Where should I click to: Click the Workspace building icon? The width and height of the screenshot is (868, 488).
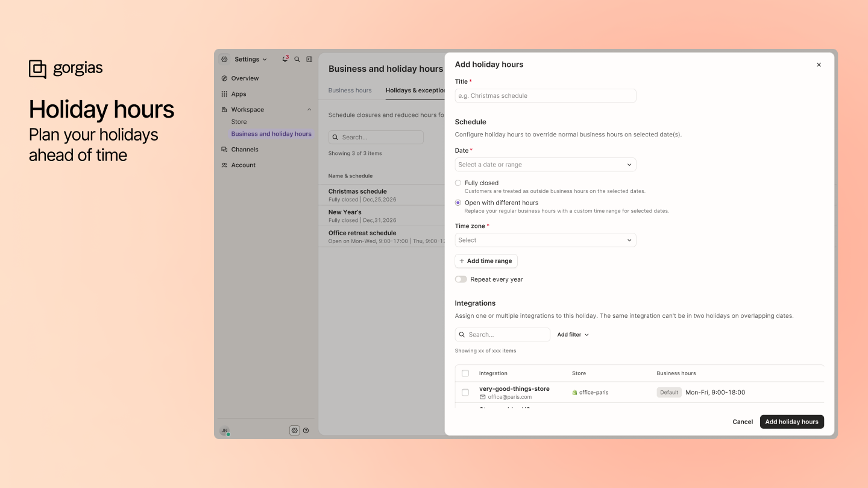point(224,110)
